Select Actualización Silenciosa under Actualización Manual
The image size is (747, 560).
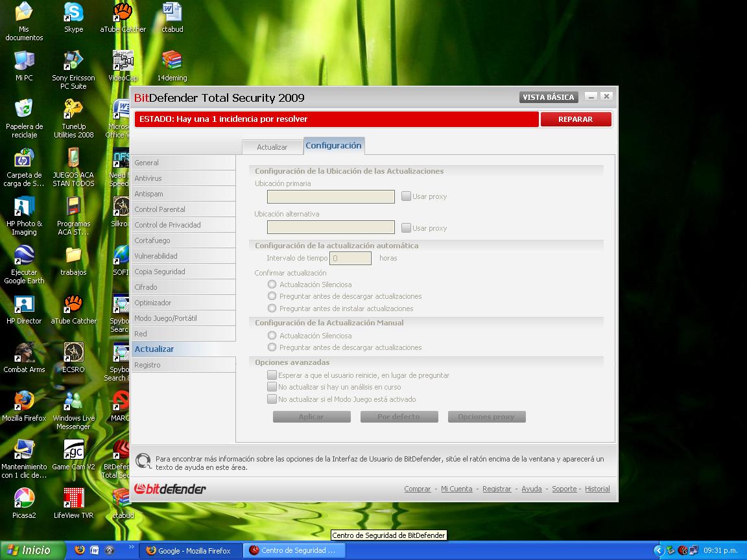tap(272, 335)
